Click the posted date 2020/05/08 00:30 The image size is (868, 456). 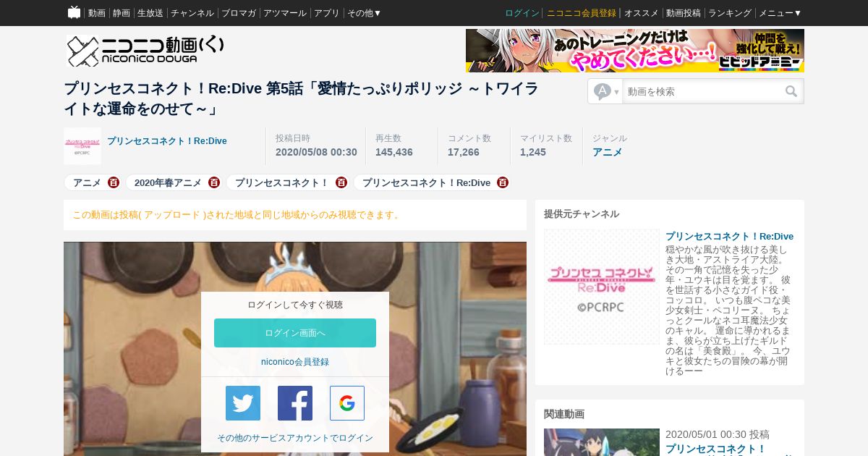[x=316, y=152]
